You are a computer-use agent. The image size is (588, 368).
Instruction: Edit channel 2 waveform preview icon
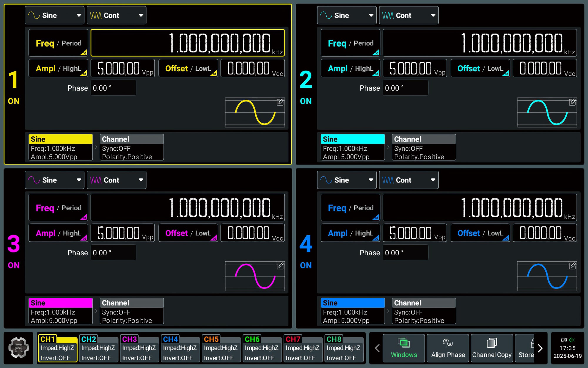(572, 102)
